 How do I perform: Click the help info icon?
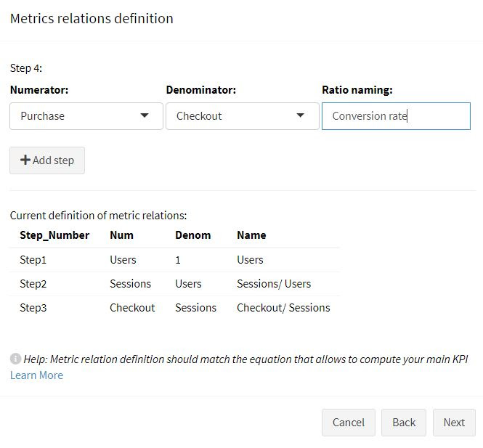[15, 359]
